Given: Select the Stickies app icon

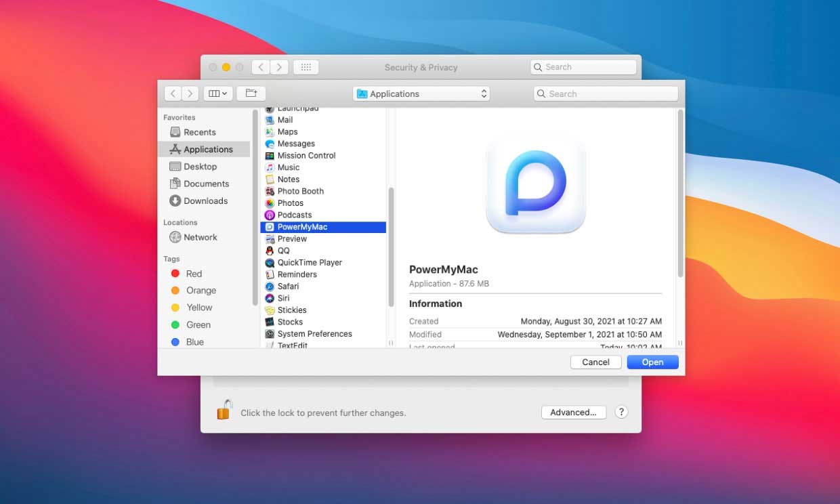Looking at the screenshot, I should tap(270, 310).
